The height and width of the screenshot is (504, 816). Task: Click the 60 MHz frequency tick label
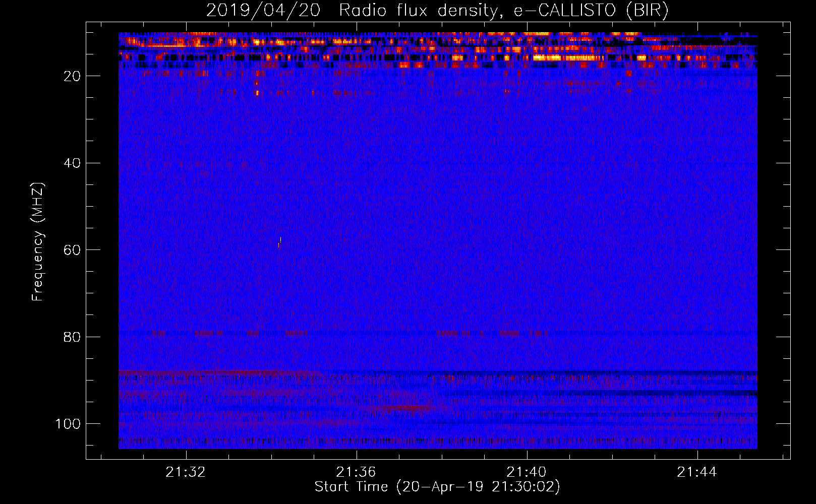click(72, 250)
